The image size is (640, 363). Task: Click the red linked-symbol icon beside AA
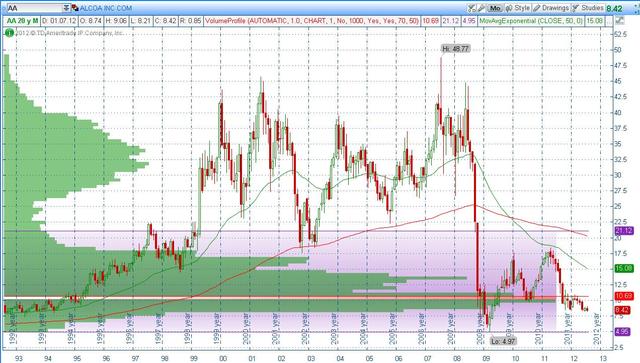click(75, 8)
